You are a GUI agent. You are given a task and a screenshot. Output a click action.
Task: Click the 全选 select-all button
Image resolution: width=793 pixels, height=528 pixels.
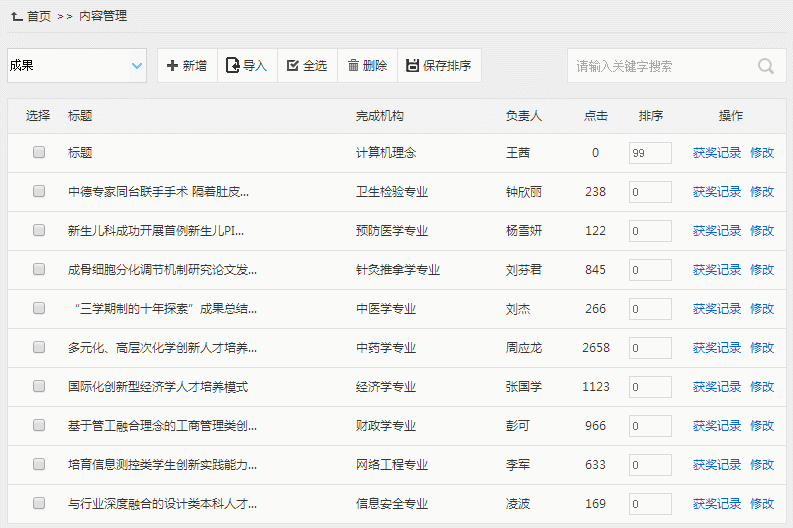[307, 66]
